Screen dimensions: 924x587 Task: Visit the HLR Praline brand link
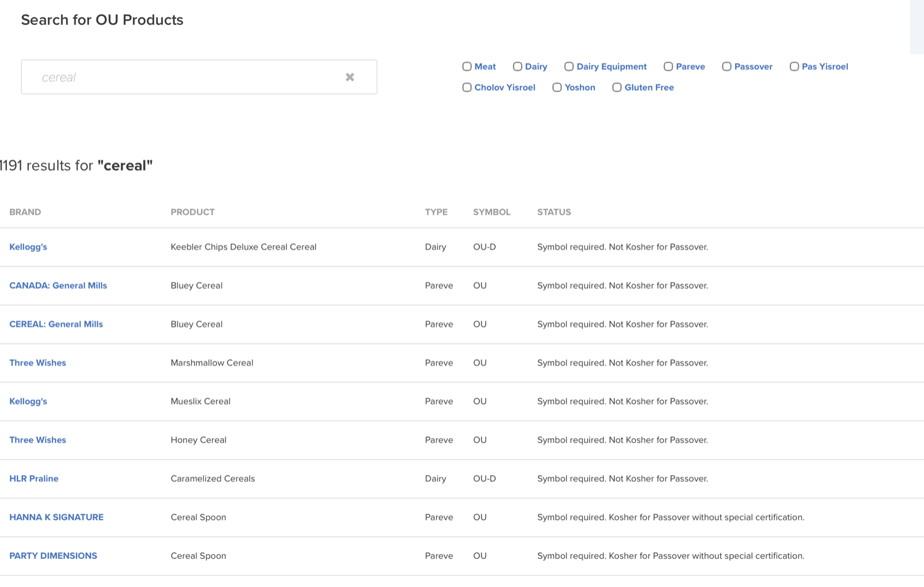[x=34, y=478]
